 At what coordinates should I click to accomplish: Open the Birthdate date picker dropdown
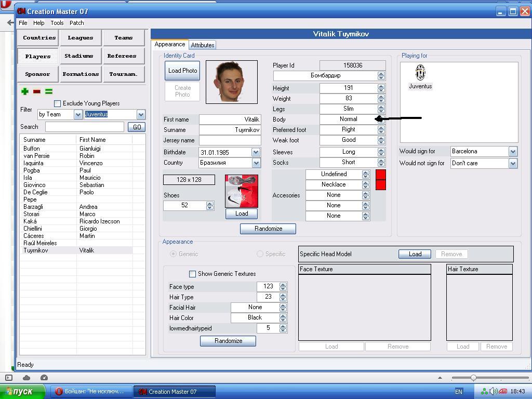tap(256, 152)
